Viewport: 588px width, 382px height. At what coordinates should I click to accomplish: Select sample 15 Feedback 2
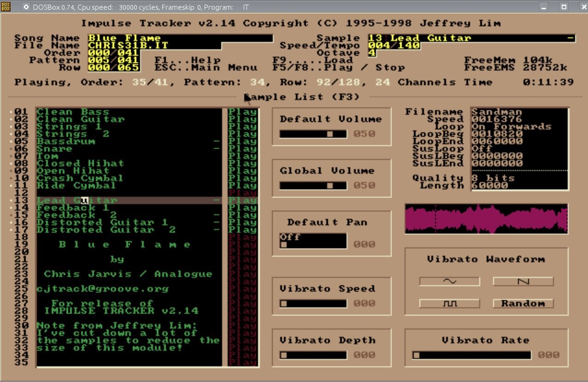click(x=129, y=215)
